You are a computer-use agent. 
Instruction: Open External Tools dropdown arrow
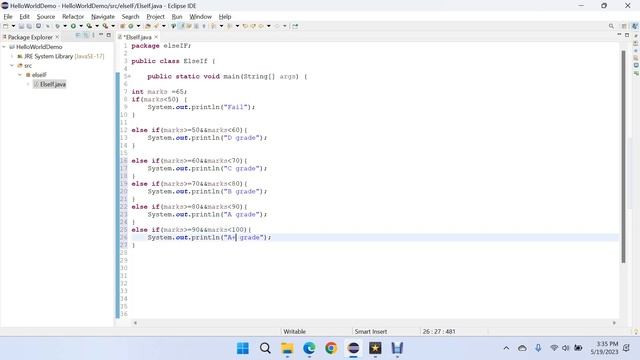(113, 26)
